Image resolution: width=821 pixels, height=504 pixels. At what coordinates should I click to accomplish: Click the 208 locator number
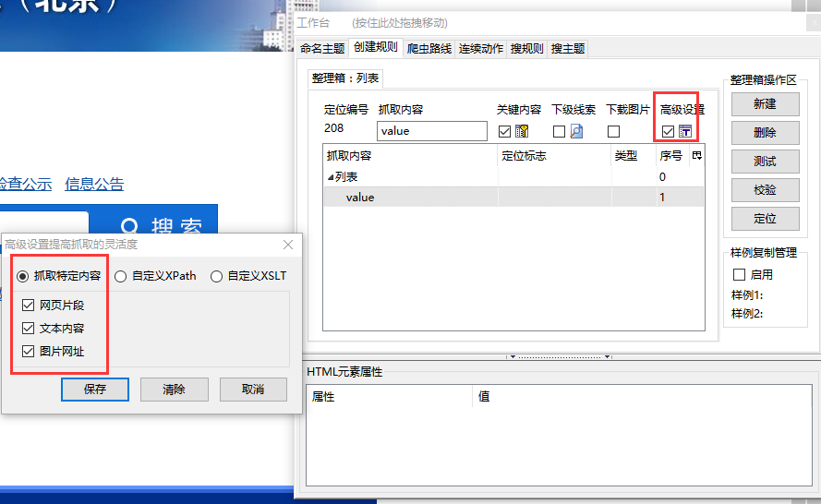333,128
